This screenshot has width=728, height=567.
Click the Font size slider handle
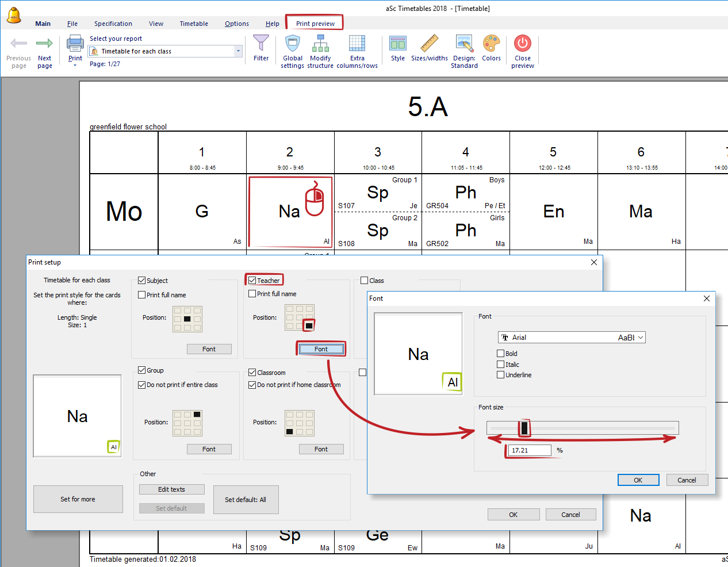click(524, 428)
